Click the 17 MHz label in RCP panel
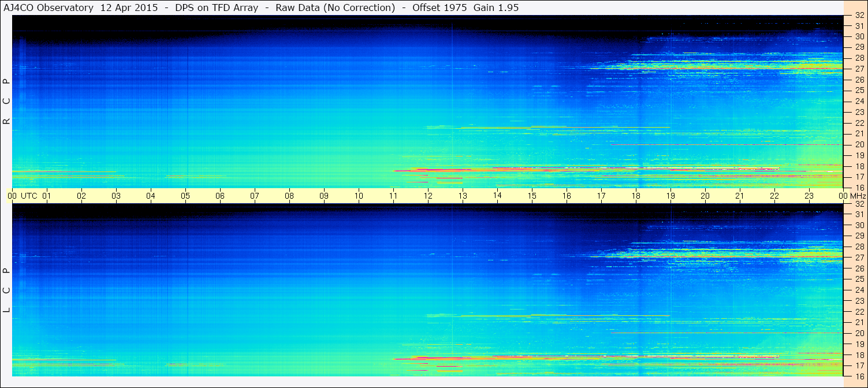Image resolution: width=868 pixels, height=388 pixels. (x=859, y=177)
